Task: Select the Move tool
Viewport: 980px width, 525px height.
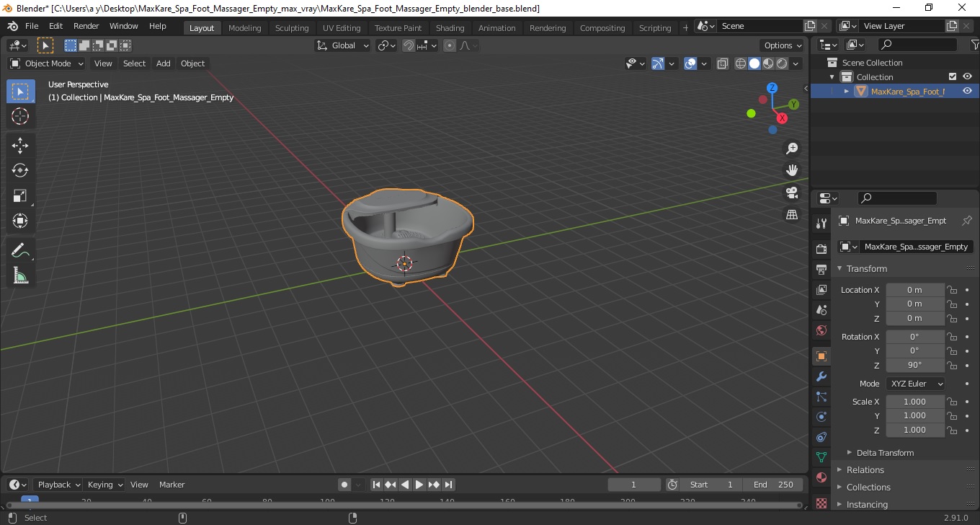Action: tap(20, 146)
